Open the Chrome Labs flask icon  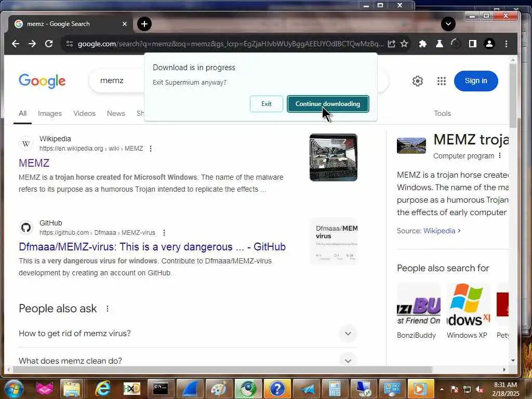440,44
